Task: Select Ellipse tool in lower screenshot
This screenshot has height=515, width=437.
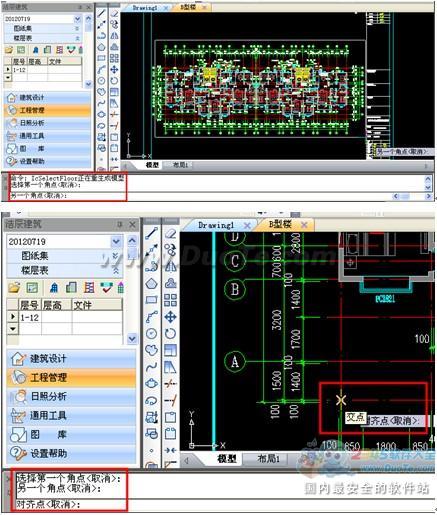Action: 152,383
